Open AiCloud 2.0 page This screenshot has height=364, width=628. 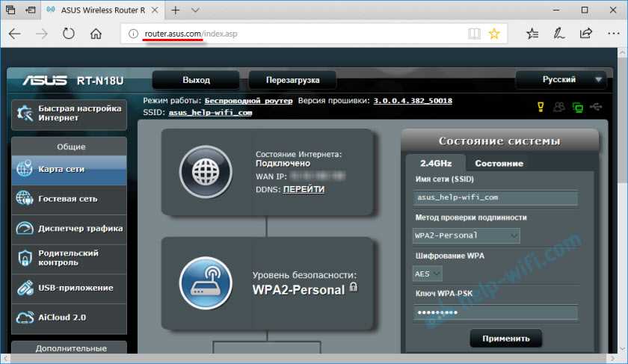[70, 318]
